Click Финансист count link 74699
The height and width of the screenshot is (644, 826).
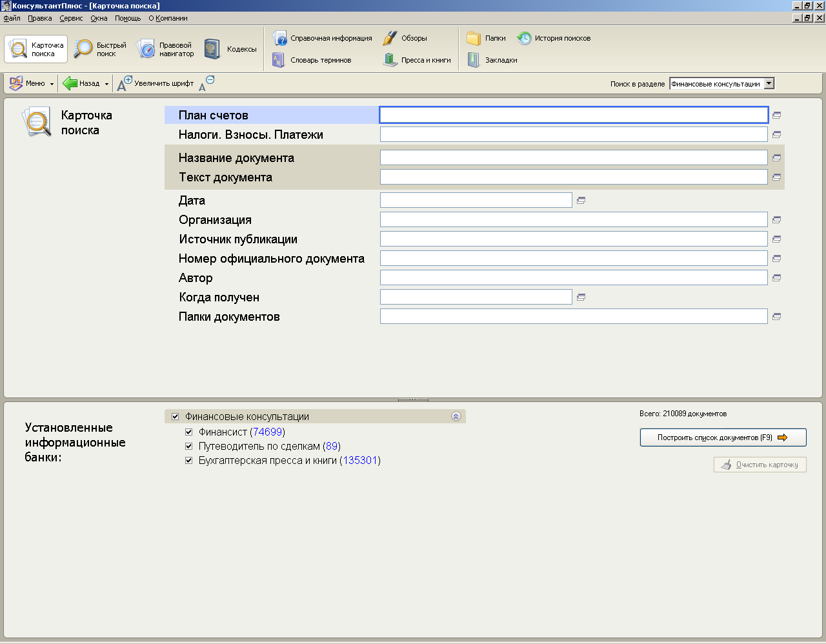pos(268,432)
